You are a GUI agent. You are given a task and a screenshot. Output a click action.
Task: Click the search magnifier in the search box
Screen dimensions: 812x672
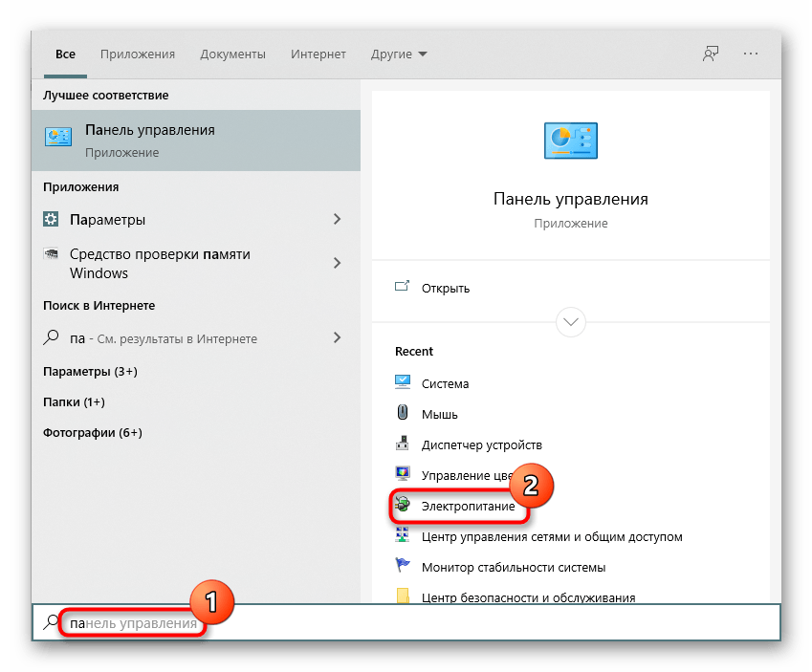pos(51,621)
